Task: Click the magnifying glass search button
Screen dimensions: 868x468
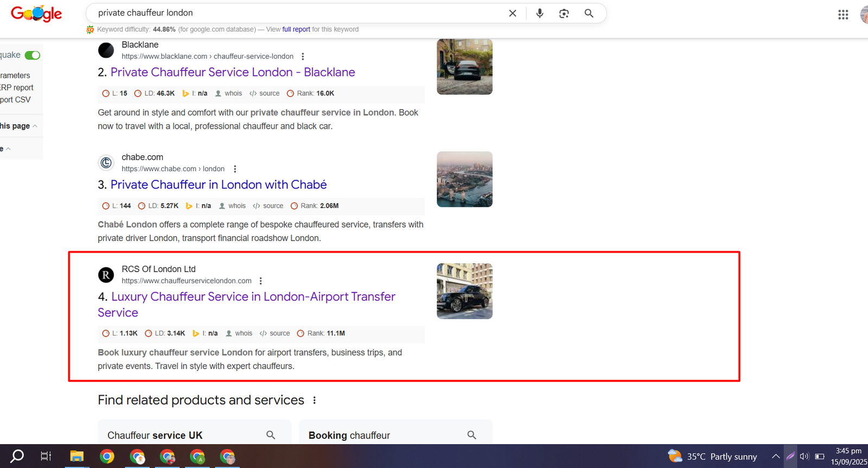Action: click(589, 13)
